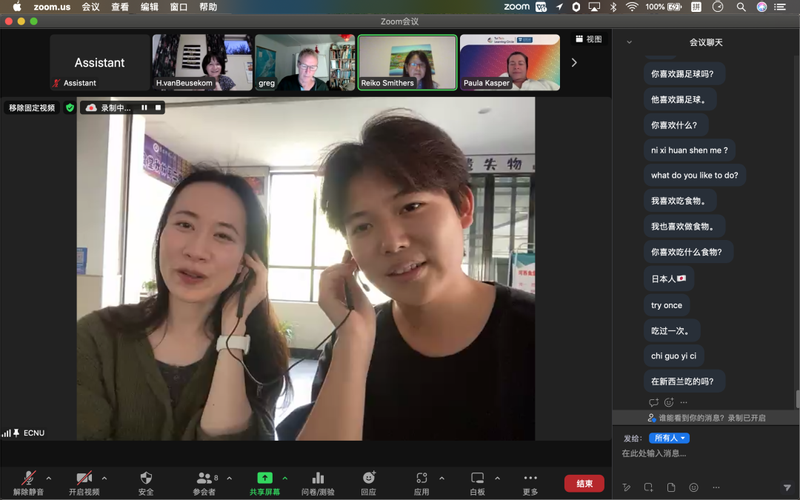Open the 会议 menu in menu bar
The height and width of the screenshot is (500, 800).
click(91, 7)
